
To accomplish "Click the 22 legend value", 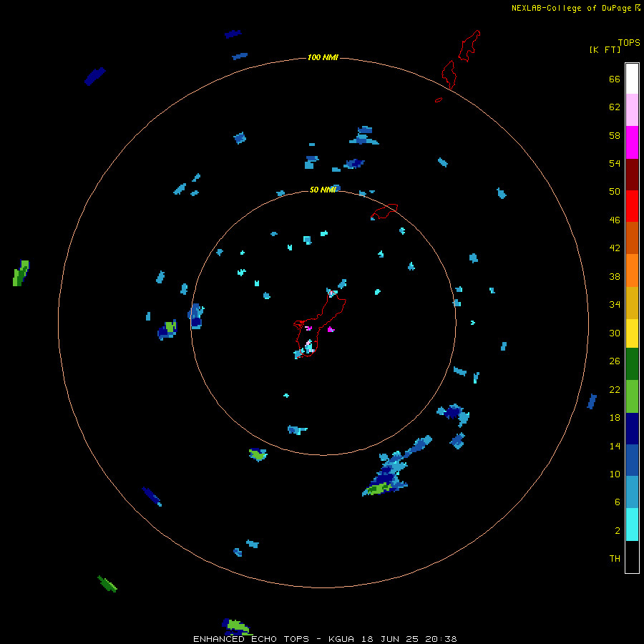I will 615,389.
